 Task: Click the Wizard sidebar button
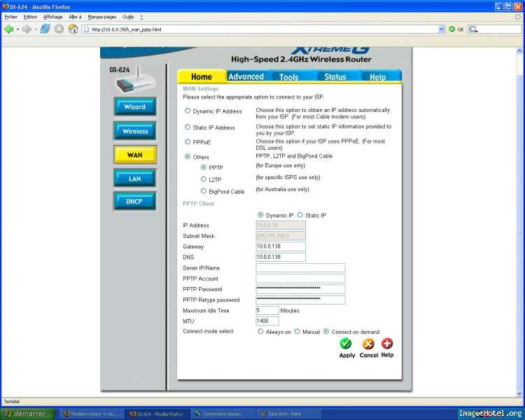tap(135, 107)
